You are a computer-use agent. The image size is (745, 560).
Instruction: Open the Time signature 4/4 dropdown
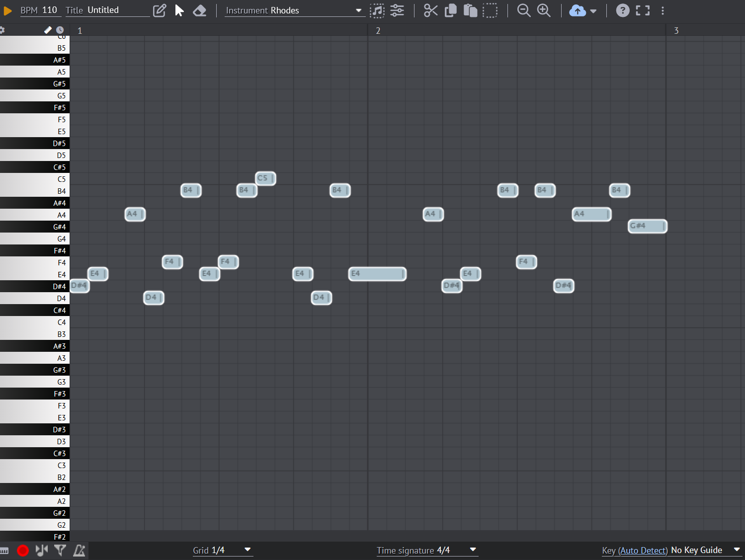click(426, 550)
